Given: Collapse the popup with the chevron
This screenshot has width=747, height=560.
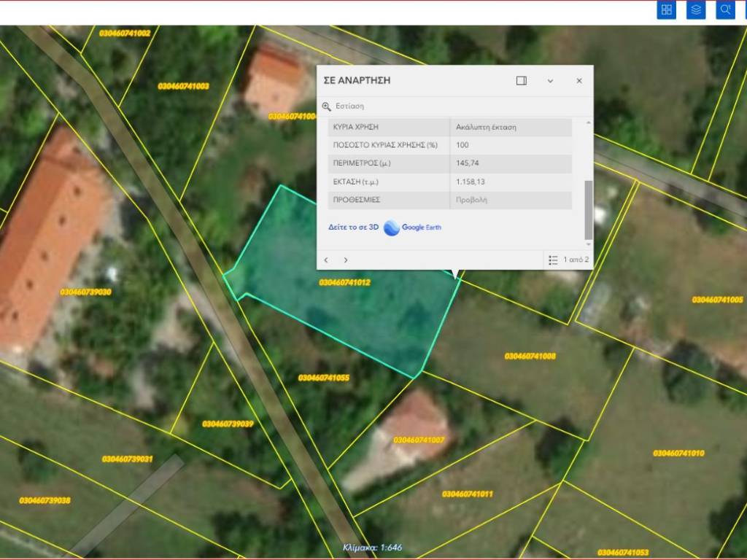Looking at the screenshot, I should pos(550,81).
